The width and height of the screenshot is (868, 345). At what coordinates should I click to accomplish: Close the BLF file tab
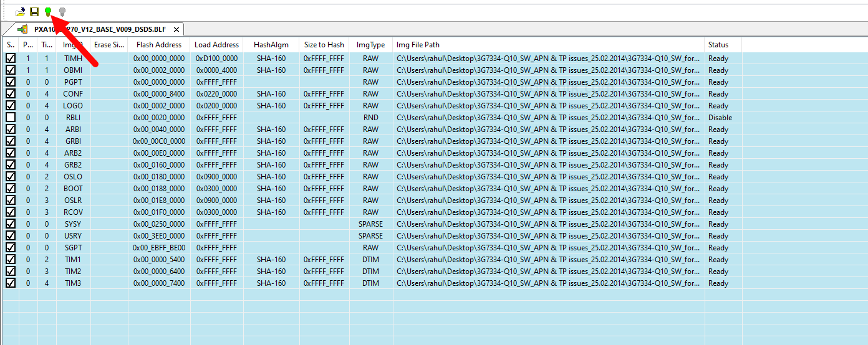176,29
